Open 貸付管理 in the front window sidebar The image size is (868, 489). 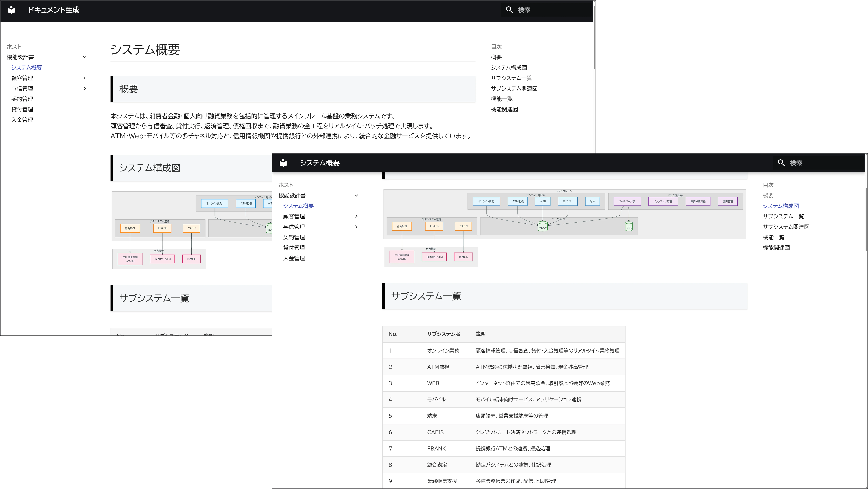294,248
